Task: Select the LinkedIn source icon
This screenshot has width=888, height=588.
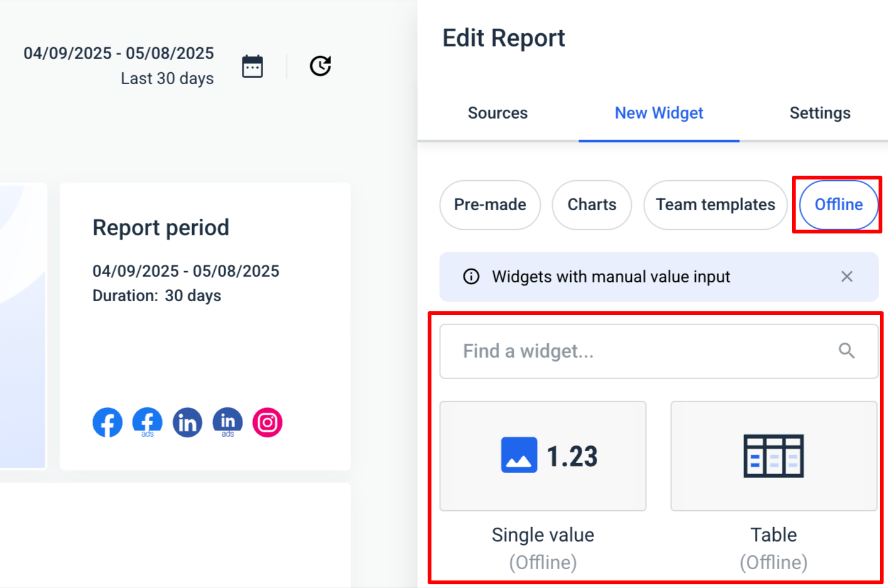Action: point(187,422)
